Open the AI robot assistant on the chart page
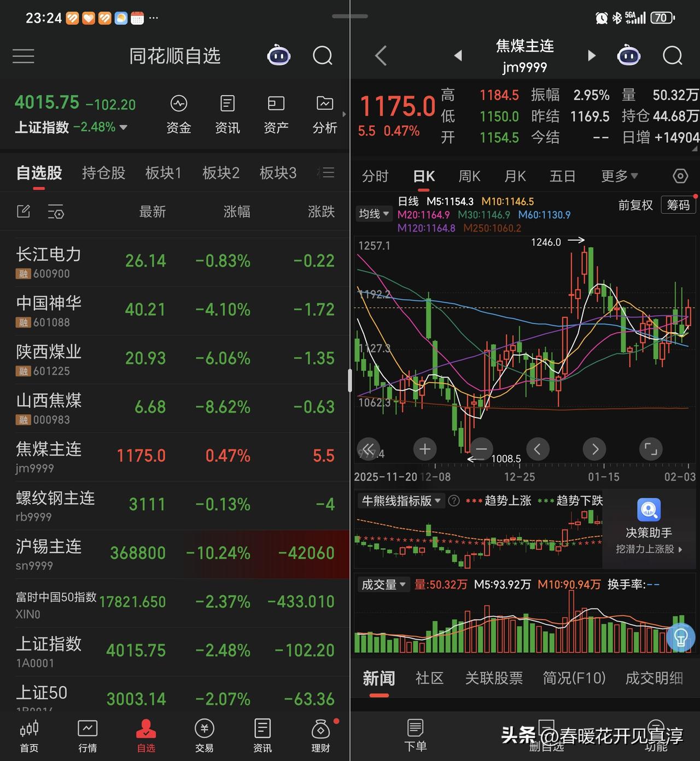700x761 pixels. tap(628, 55)
